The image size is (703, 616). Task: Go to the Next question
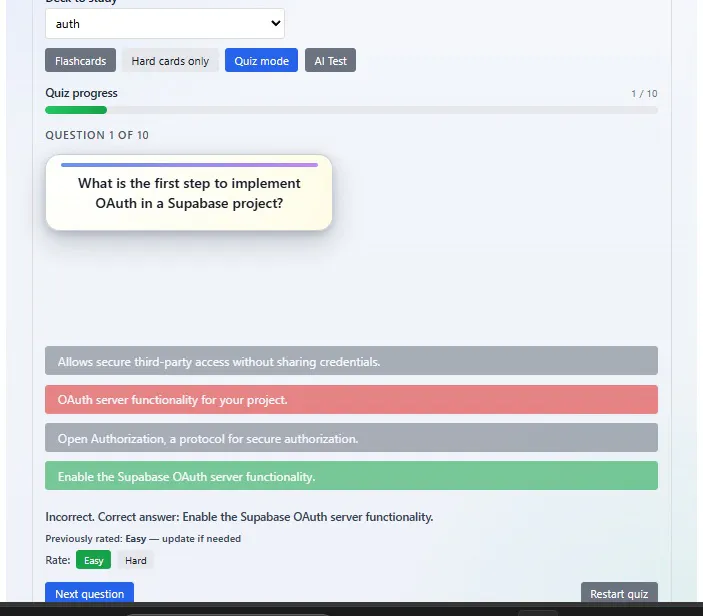[x=89, y=593]
